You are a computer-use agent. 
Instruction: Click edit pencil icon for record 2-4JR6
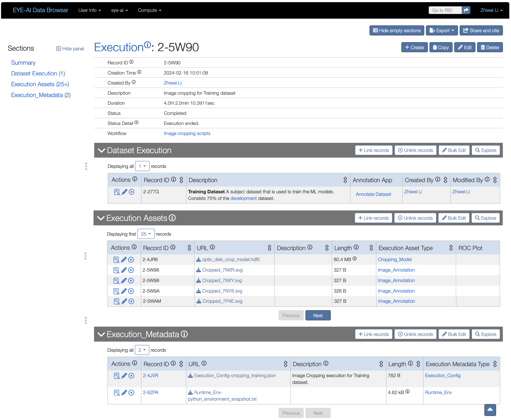(x=124, y=260)
